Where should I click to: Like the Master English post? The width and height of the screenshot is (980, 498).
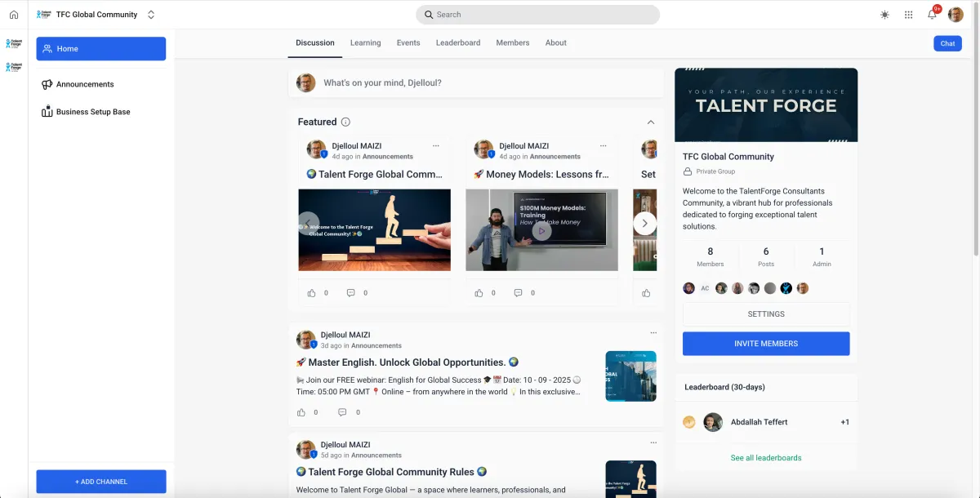pos(301,412)
